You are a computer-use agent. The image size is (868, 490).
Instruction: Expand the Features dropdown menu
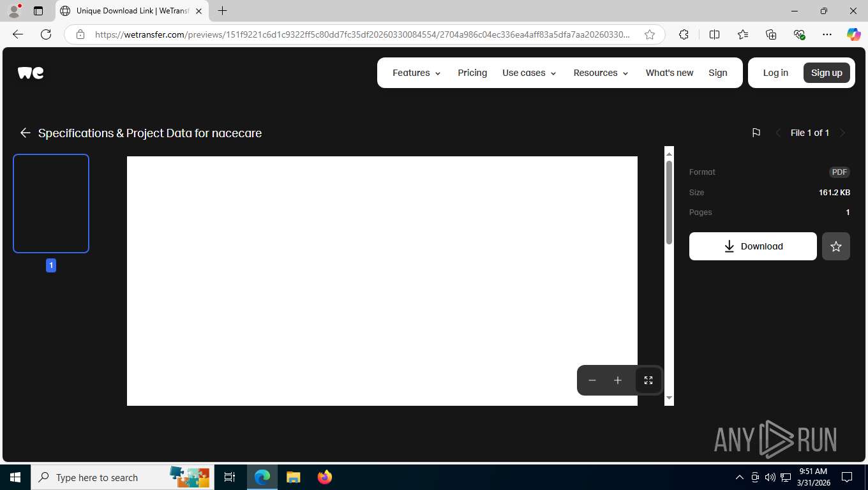[x=417, y=73]
